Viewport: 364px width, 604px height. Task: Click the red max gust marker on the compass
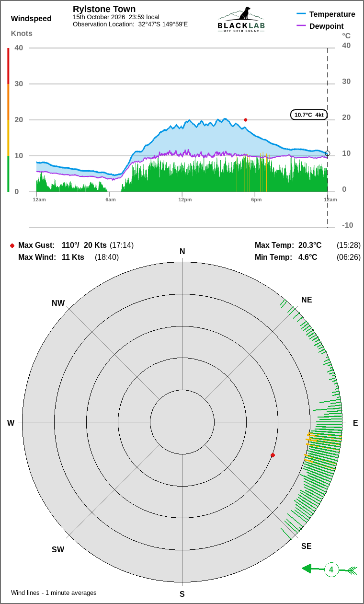[273, 455]
